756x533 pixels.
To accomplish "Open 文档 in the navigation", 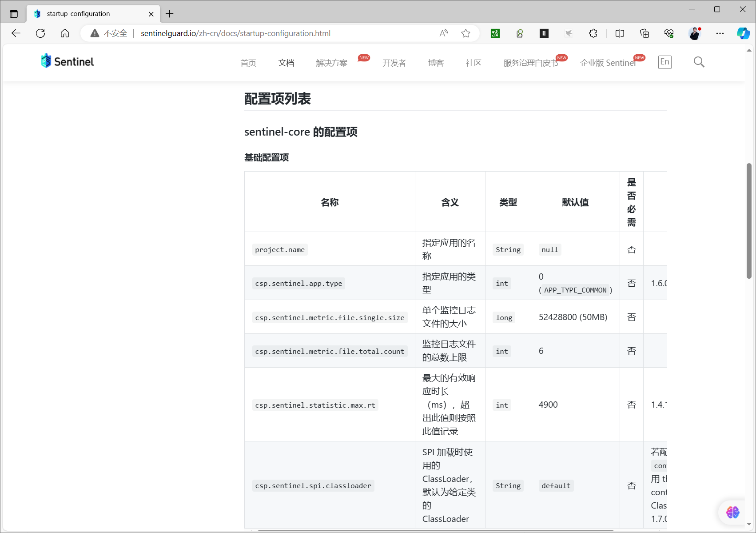I will (286, 63).
